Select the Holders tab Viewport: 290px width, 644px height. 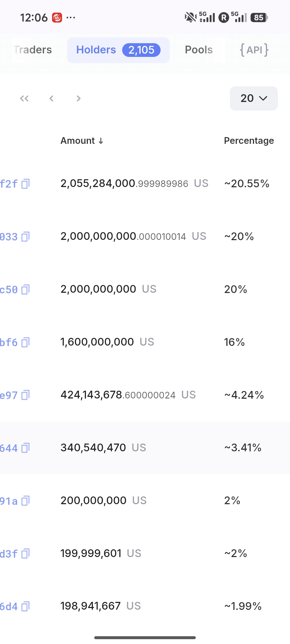click(118, 50)
